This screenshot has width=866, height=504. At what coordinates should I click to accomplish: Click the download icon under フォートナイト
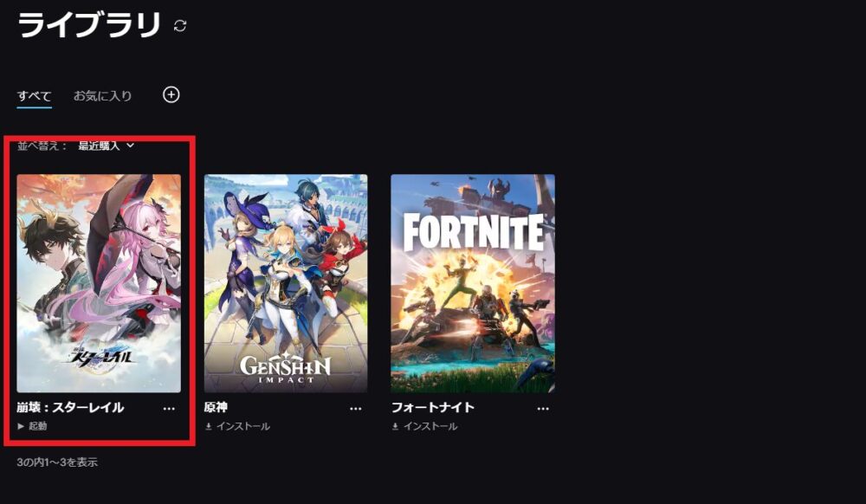(x=396, y=427)
